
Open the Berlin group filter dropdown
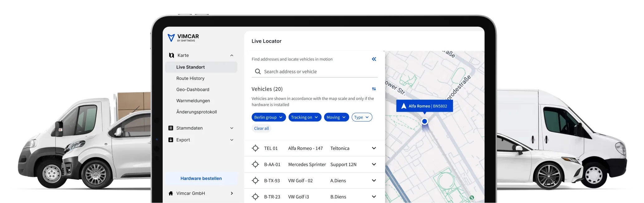[269, 117]
